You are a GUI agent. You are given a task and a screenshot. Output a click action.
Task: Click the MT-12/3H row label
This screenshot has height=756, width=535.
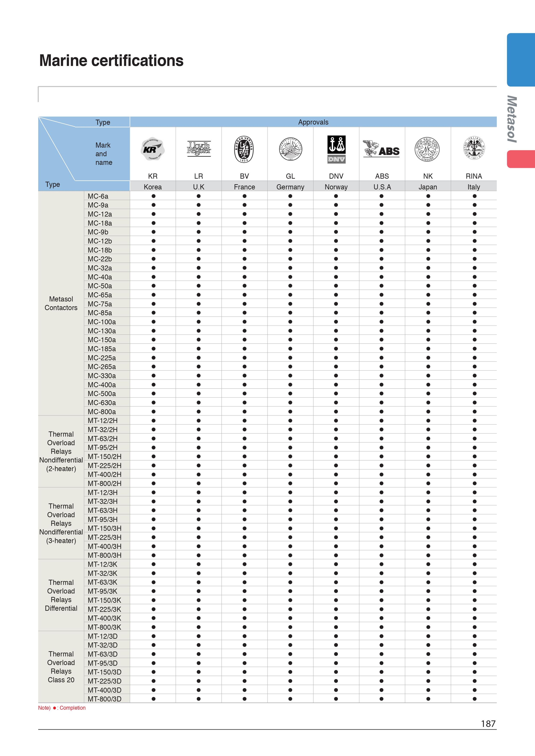102,493
